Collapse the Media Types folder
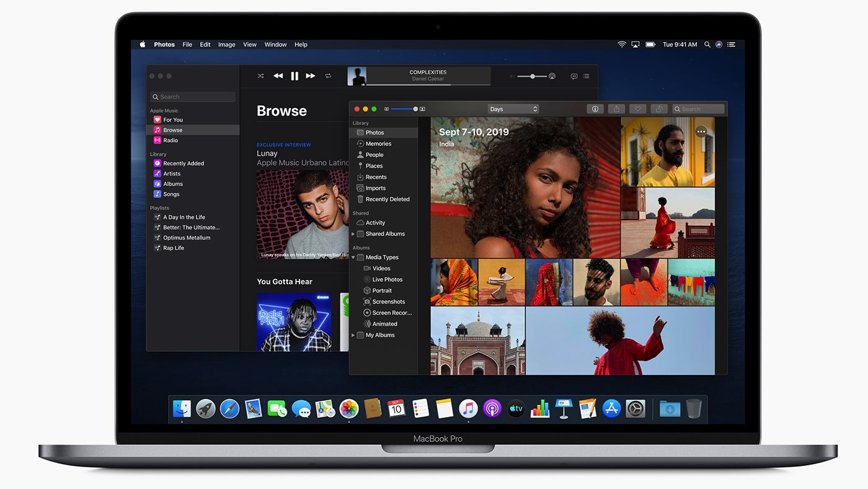 click(x=353, y=258)
